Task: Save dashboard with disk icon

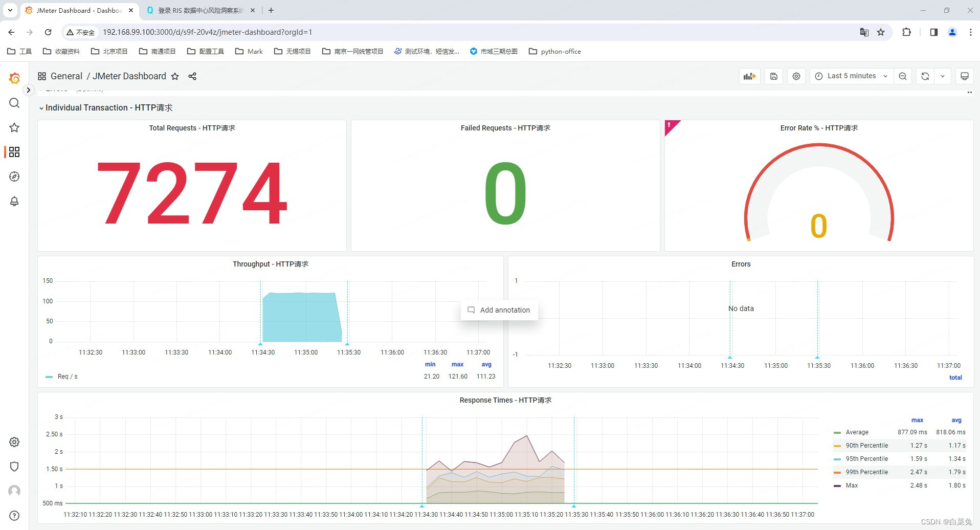Action: 774,76
